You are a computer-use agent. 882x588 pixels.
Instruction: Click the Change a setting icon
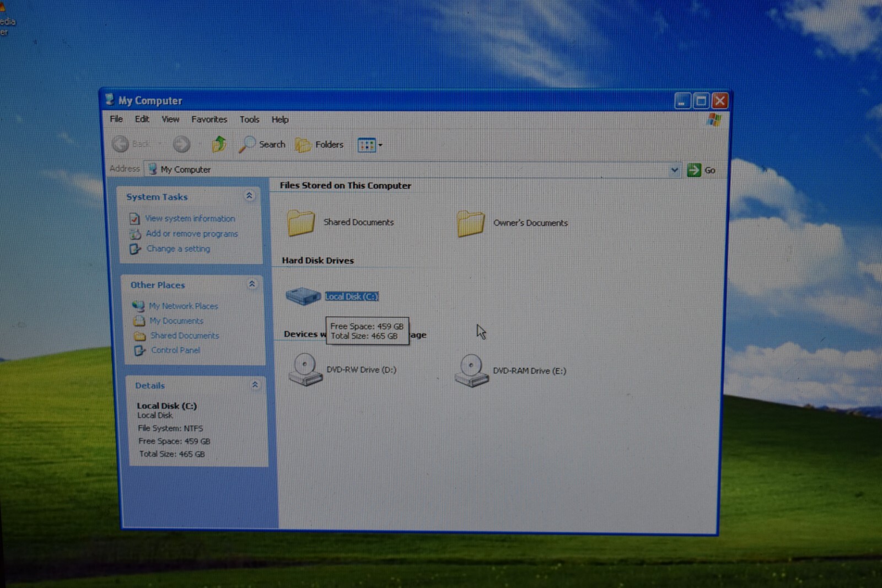135,249
